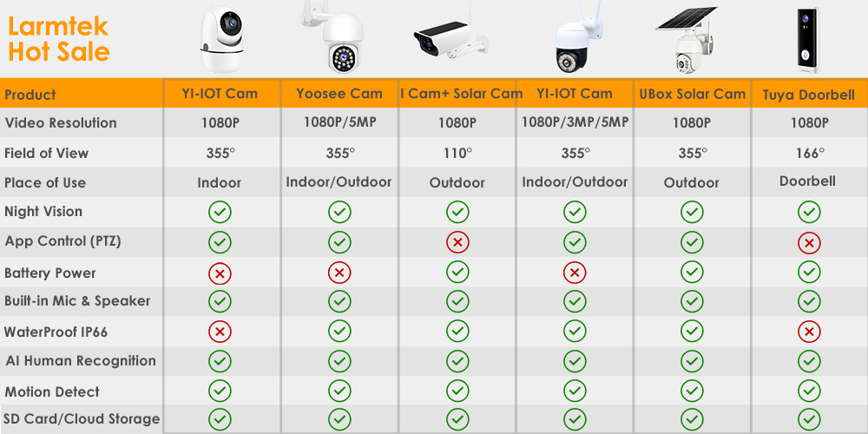Click UBox Solar Cam's Night Vision check mark
The image size is (868, 434).
[x=692, y=212]
